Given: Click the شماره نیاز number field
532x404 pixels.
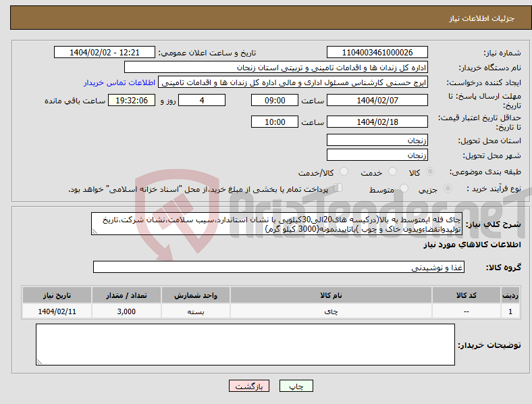Looking at the screenshot, I should 377,52.
